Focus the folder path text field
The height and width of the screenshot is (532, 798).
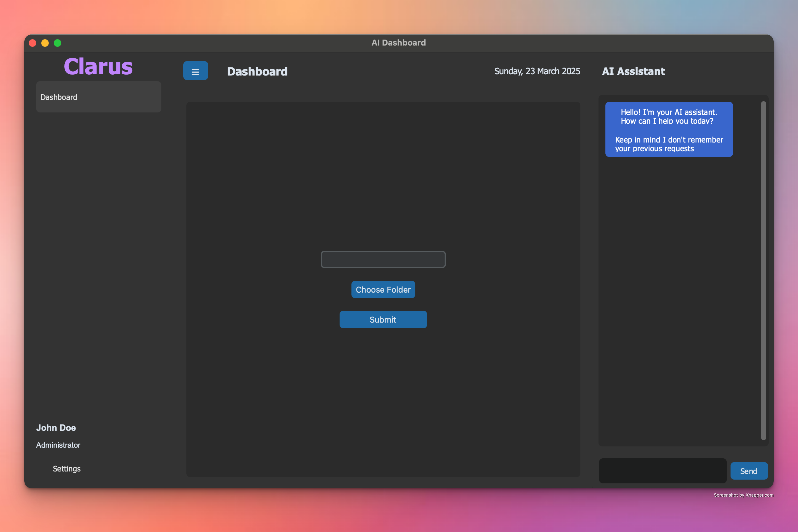(383, 260)
